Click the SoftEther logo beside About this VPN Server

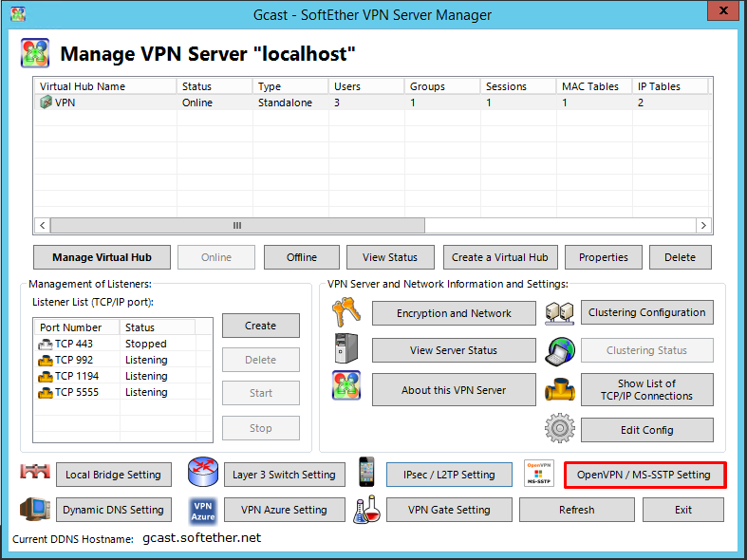coord(346,384)
